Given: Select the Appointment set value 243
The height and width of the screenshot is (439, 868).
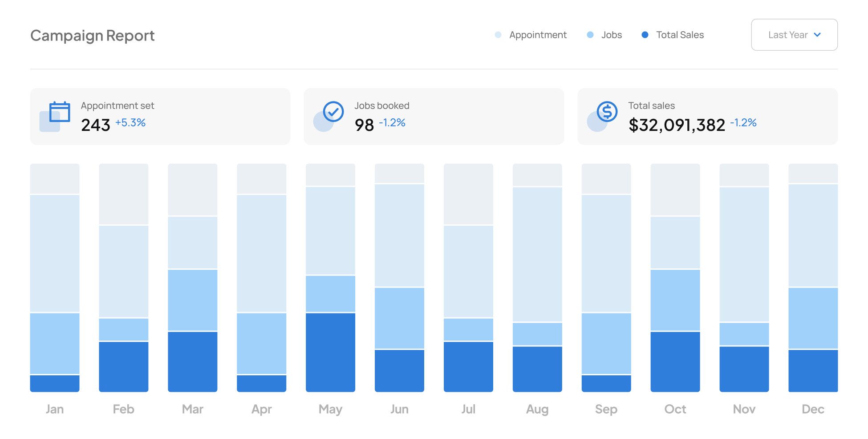Looking at the screenshot, I should (95, 125).
